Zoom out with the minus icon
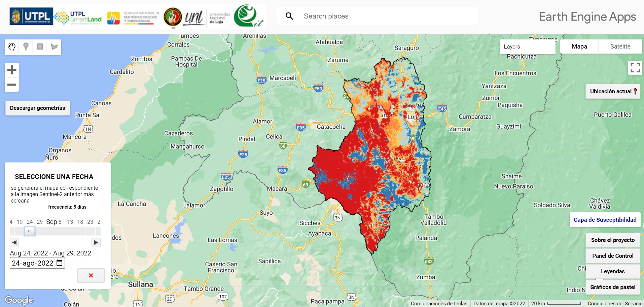Image resolution: width=644 pixels, height=307 pixels. click(x=12, y=85)
